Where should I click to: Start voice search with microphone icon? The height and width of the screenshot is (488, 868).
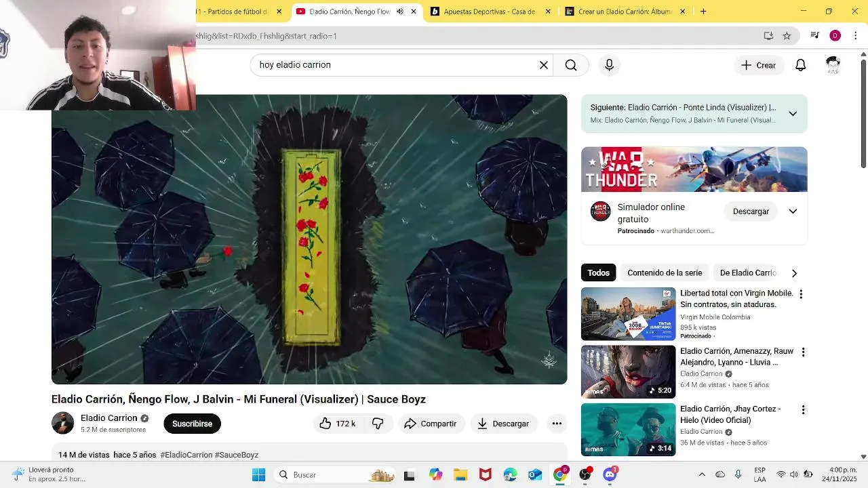point(609,65)
